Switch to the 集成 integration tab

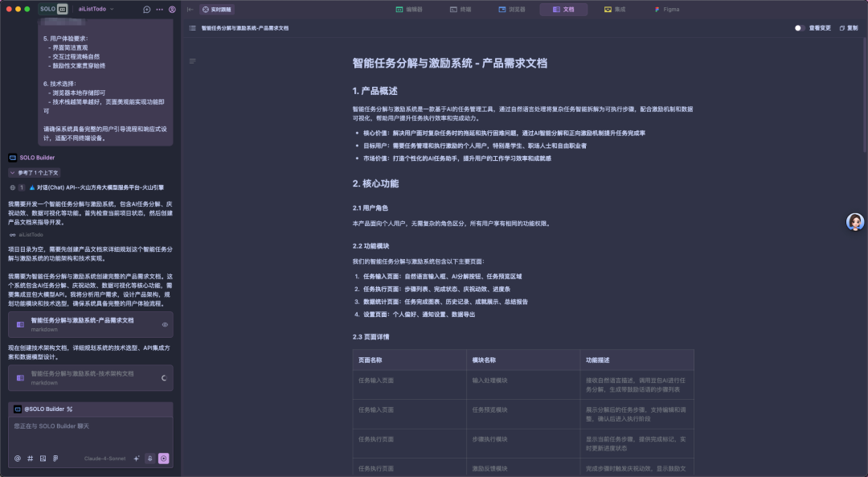(x=615, y=10)
